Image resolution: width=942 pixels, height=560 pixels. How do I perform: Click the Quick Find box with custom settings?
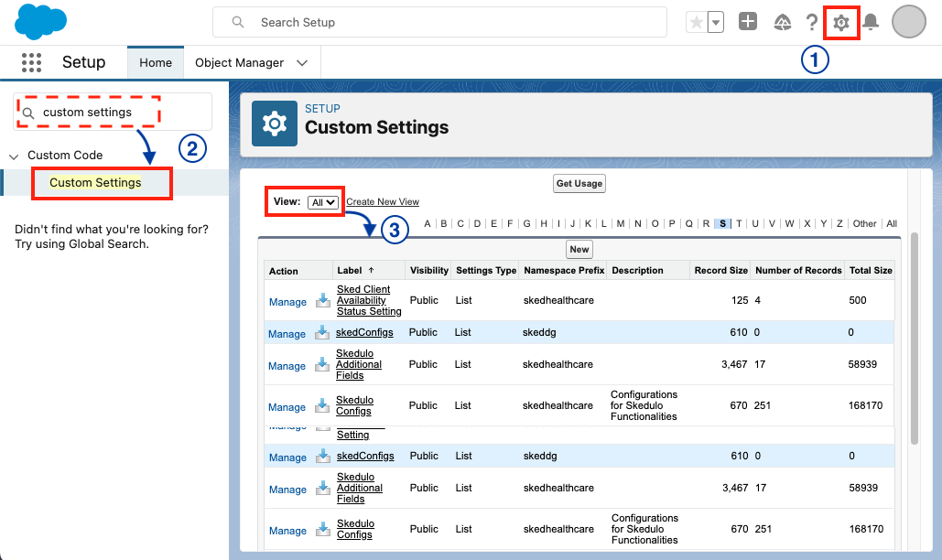(x=113, y=113)
